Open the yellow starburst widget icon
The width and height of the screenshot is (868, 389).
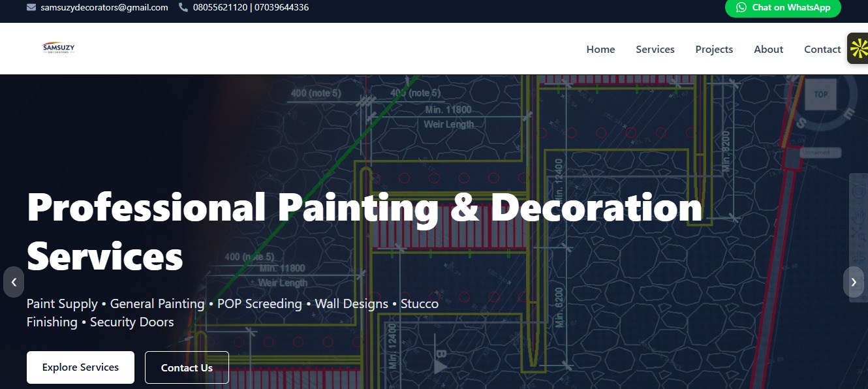859,48
